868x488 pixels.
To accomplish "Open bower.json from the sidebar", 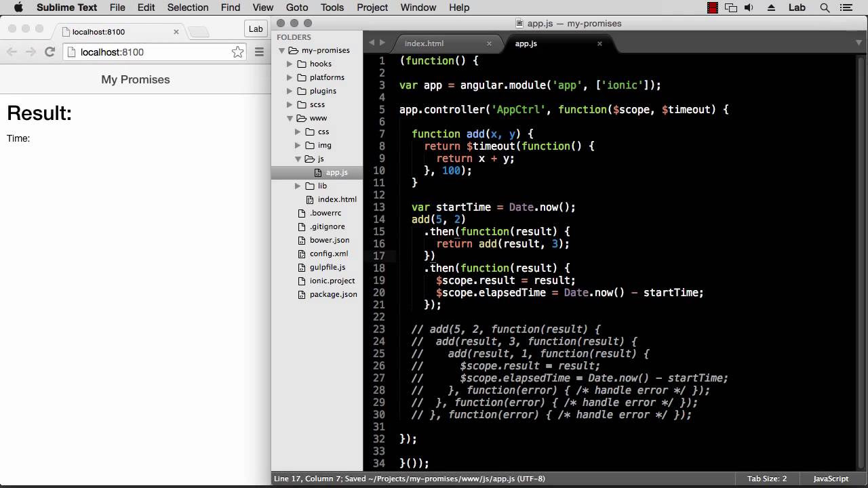I will point(330,240).
